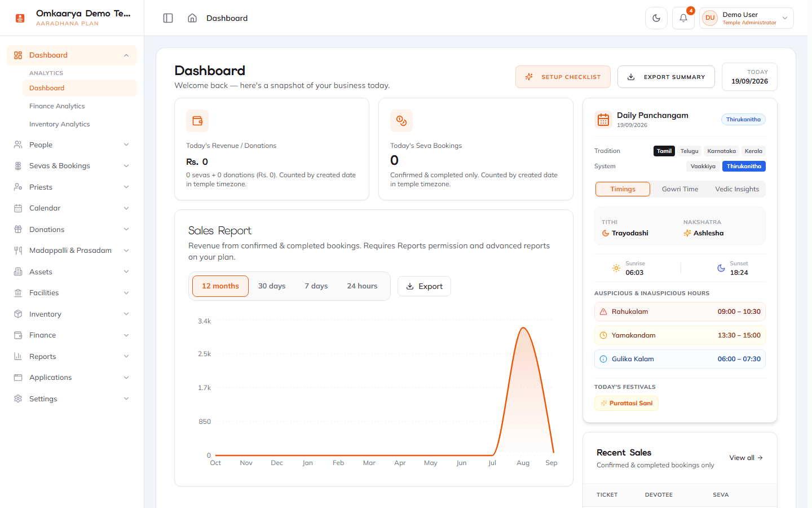
Task: Click the Sunrise sun icon
Action: 616,268
